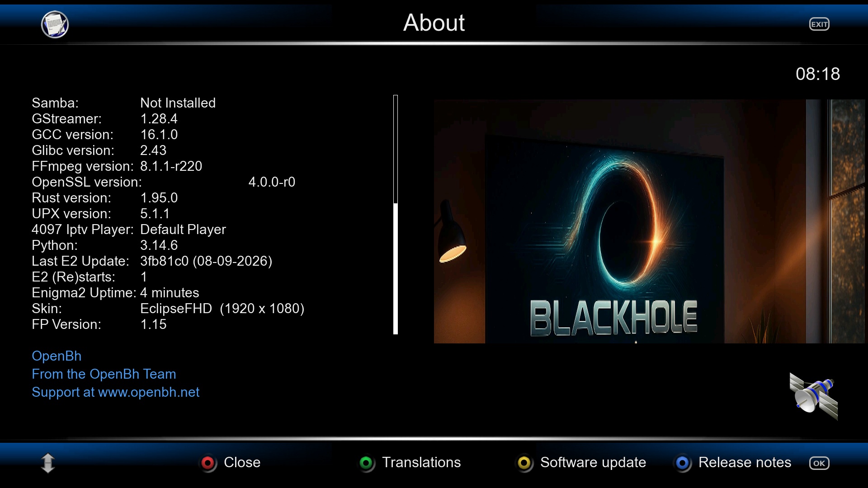Click the 'Skin:' label
The height and width of the screenshot is (488, 868).
47,309
